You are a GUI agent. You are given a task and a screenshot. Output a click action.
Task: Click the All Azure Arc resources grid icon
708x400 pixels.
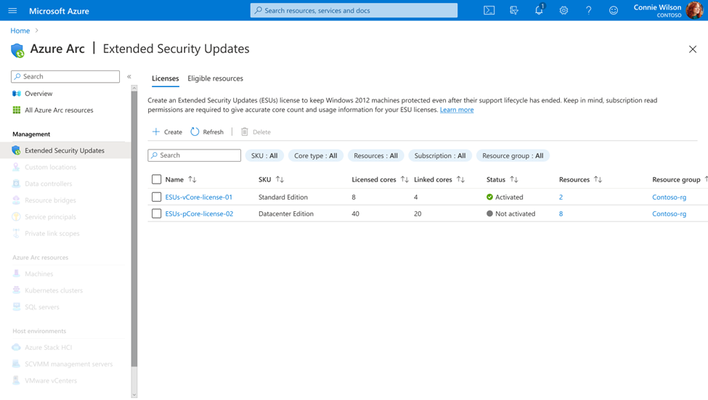(x=17, y=110)
